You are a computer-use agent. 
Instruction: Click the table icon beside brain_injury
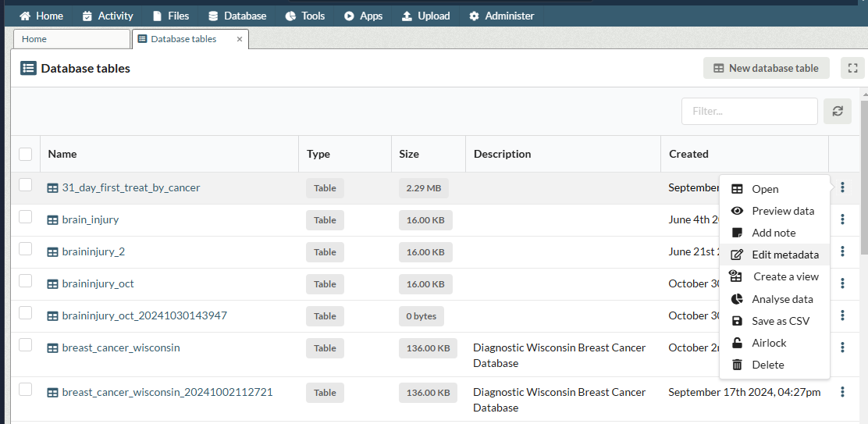coord(52,220)
